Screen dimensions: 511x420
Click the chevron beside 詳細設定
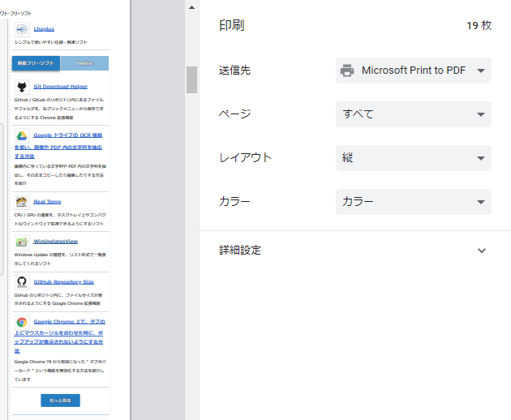(482, 251)
